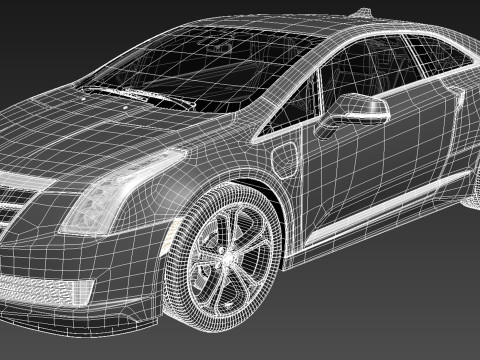
Task: Pick the windshield wiper mesh
Action: (137, 97)
